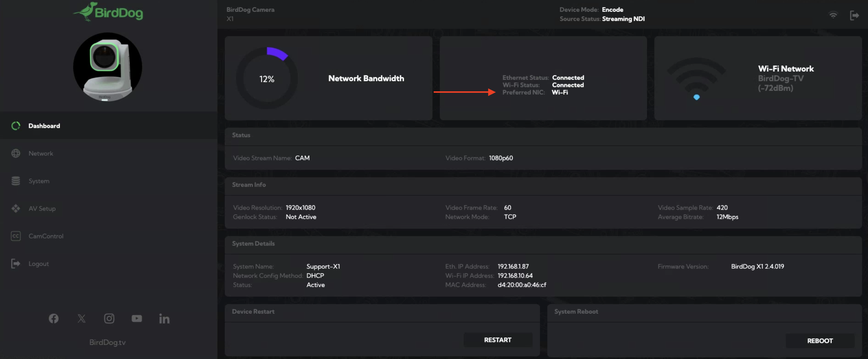
Task: Click the logout arrow icon top-right
Action: point(854,15)
